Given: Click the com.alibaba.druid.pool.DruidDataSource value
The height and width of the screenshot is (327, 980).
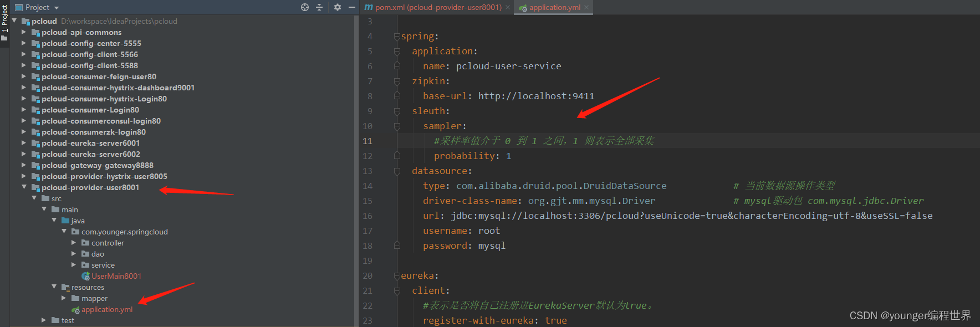Looking at the screenshot, I should point(561,186).
